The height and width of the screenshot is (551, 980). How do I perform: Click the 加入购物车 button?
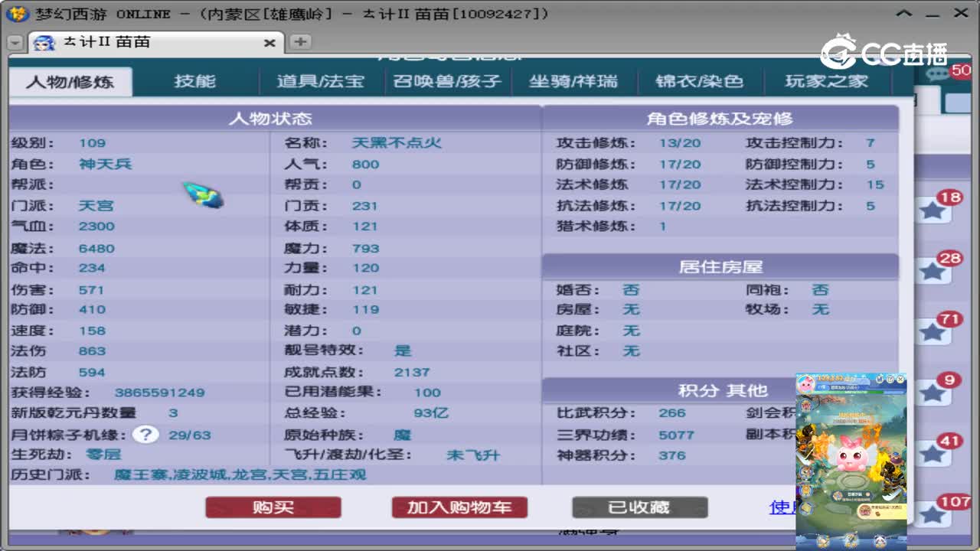click(x=459, y=507)
